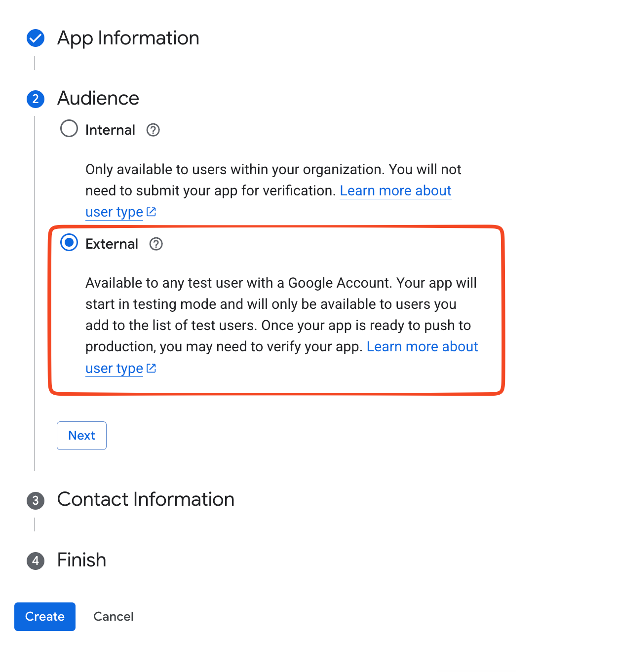Click the Next button
This screenshot has height=672, width=617.
click(x=81, y=436)
